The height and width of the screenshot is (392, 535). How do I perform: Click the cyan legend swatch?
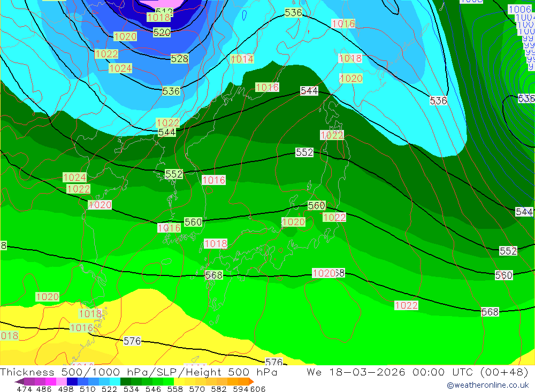115,381
